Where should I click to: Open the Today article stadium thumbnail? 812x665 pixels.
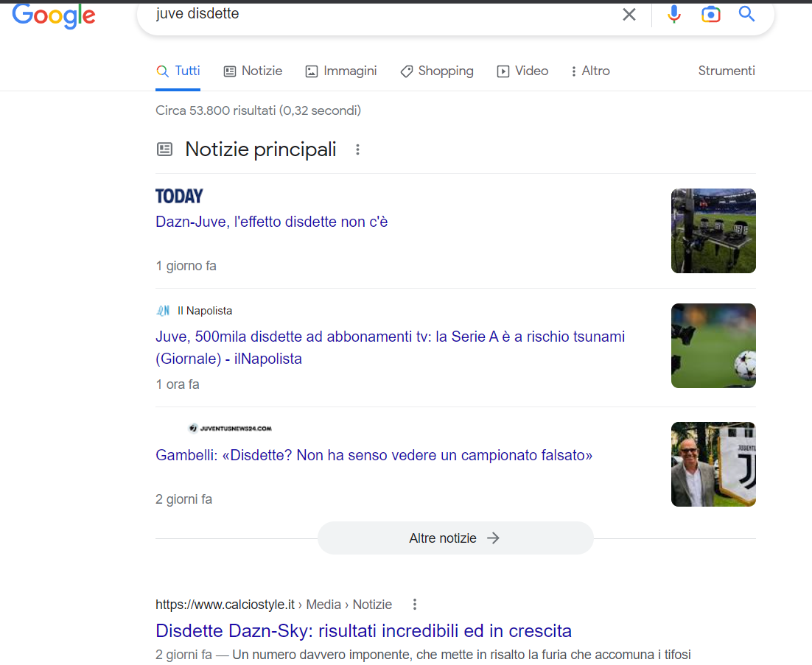(x=713, y=231)
